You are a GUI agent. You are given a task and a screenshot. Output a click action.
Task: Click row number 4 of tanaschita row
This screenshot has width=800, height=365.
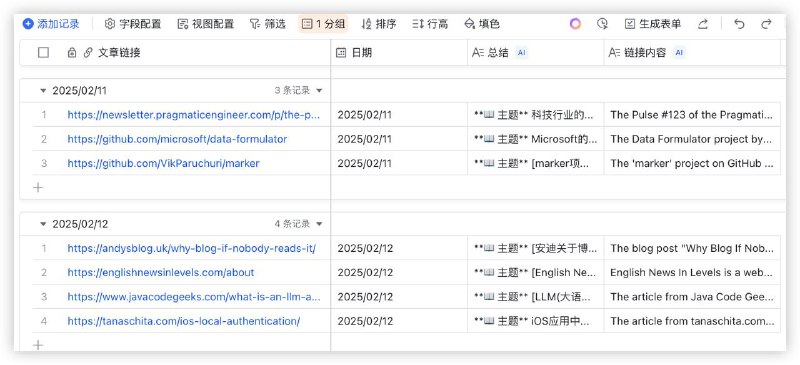(44, 321)
